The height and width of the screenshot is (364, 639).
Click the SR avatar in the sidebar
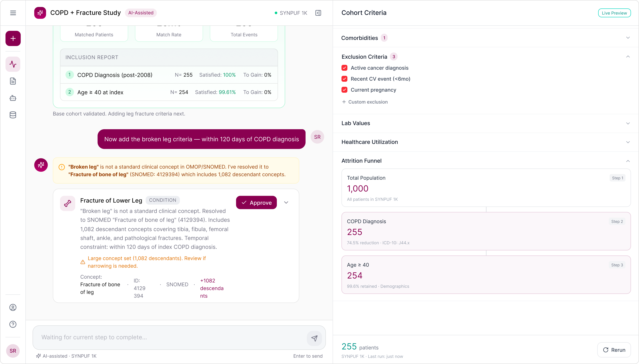[13, 351]
